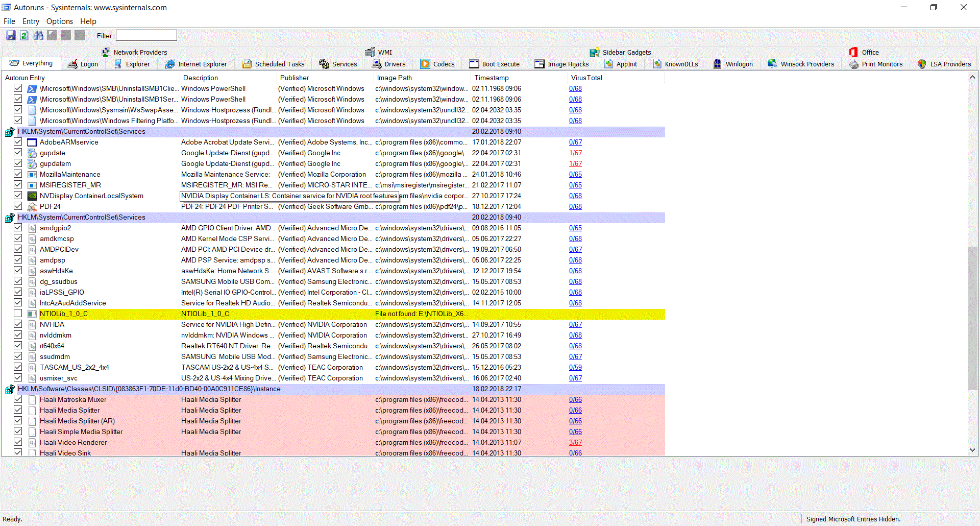This screenshot has height=526, width=980.
Task: Click the scrollbar up arrow
Action: (972, 77)
